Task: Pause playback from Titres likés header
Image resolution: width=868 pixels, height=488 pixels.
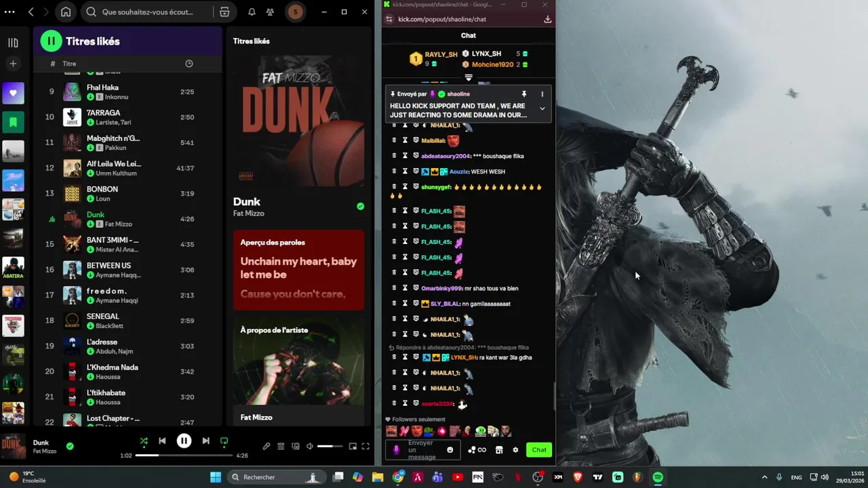Action: 51,41
